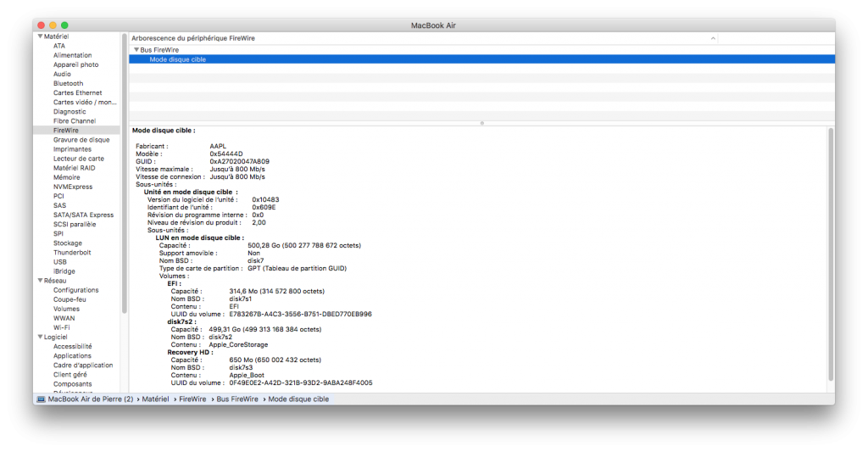Show Mémoire information
This screenshot has width=868, height=452.
tap(66, 178)
